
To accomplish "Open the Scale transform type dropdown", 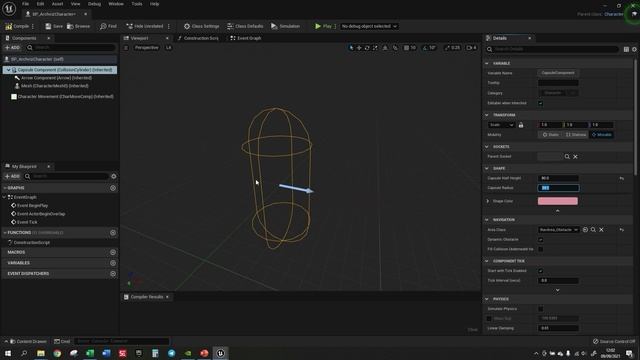I will (x=501, y=125).
